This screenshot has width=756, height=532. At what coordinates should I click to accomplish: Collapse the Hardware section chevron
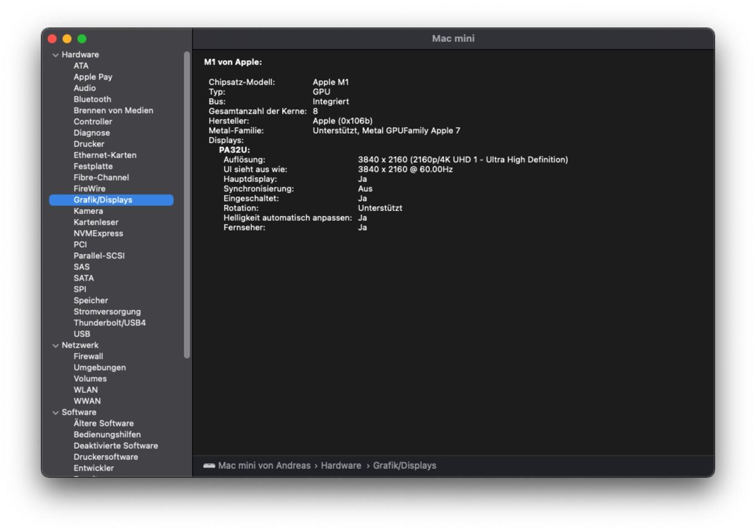point(56,55)
